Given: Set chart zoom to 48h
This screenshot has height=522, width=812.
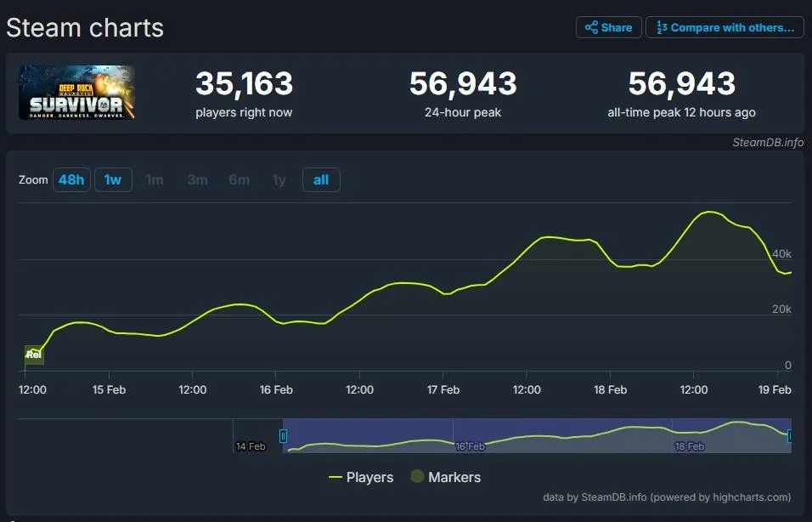Looking at the screenshot, I should (71, 180).
